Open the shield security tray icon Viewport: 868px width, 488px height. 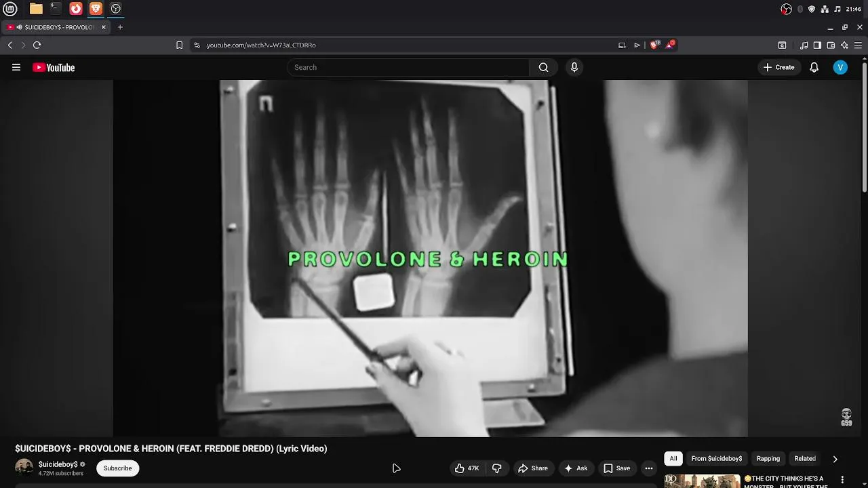point(812,9)
